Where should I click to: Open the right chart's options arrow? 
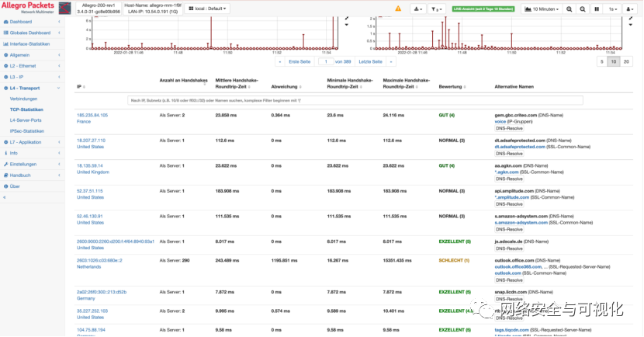pos(631,25)
